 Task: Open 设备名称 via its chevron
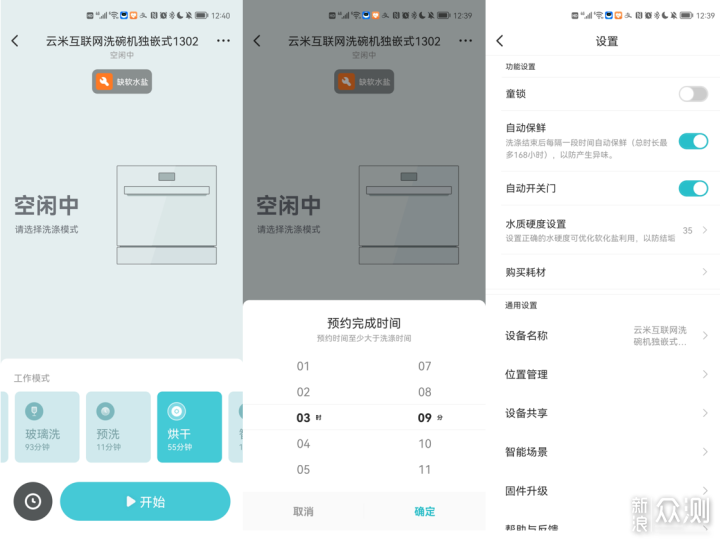pos(705,336)
